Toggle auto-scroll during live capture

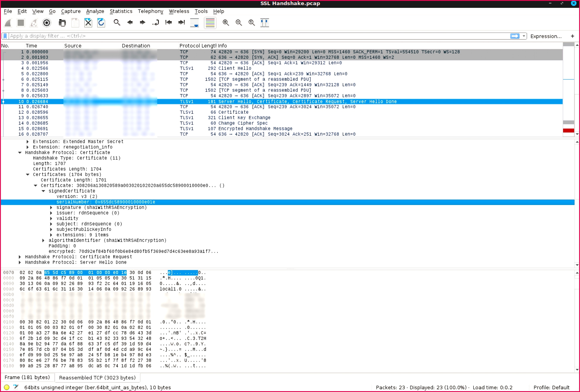(194, 23)
